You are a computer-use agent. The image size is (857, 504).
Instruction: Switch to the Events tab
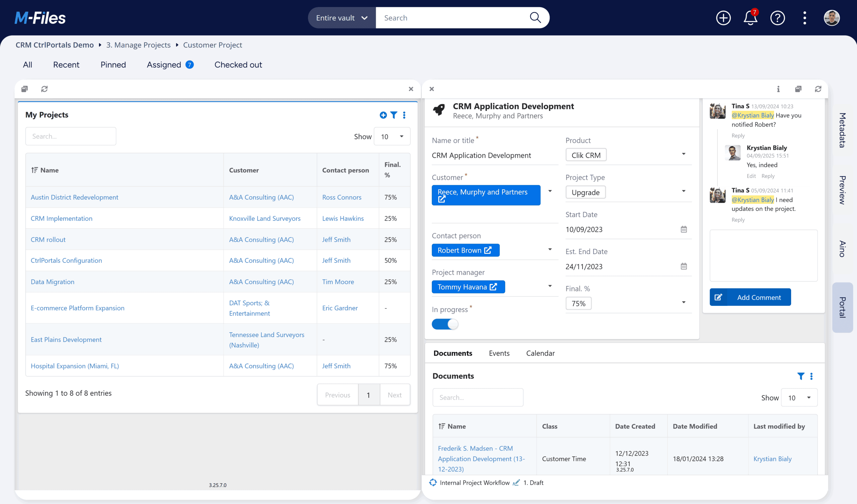point(499,353)
